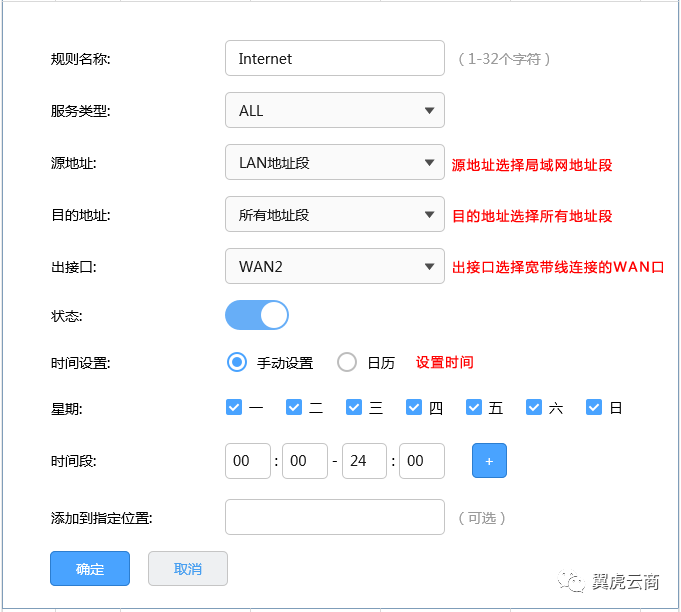681x612 pixels.
Task: Open the source address dropdown showing LAN地址段
Action: (x=334, y=162)
